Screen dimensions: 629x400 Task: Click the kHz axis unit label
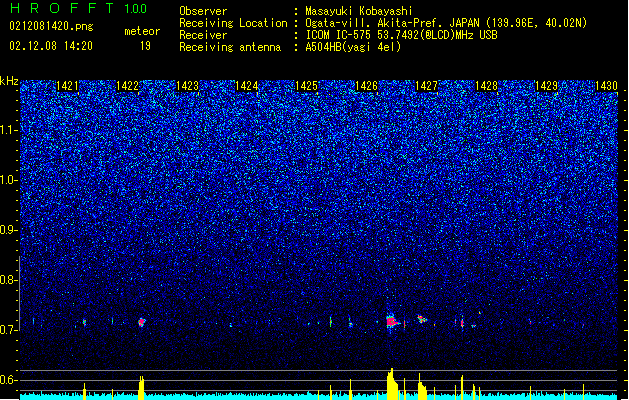(9, 81)
